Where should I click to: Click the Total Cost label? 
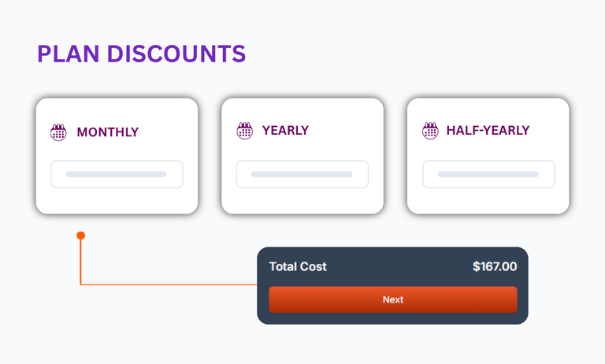pos(298,267)
